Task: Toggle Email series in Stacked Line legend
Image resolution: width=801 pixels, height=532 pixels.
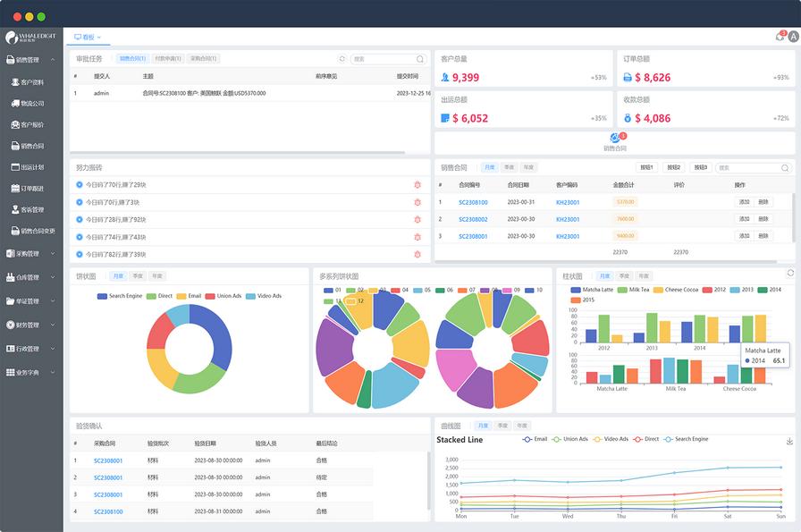Action: (x=535, y=439)
